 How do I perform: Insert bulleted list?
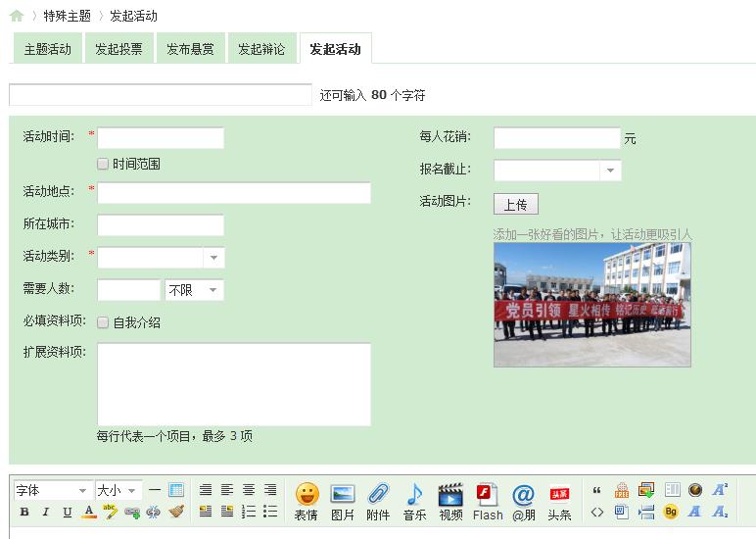click(x=270, y=512)
